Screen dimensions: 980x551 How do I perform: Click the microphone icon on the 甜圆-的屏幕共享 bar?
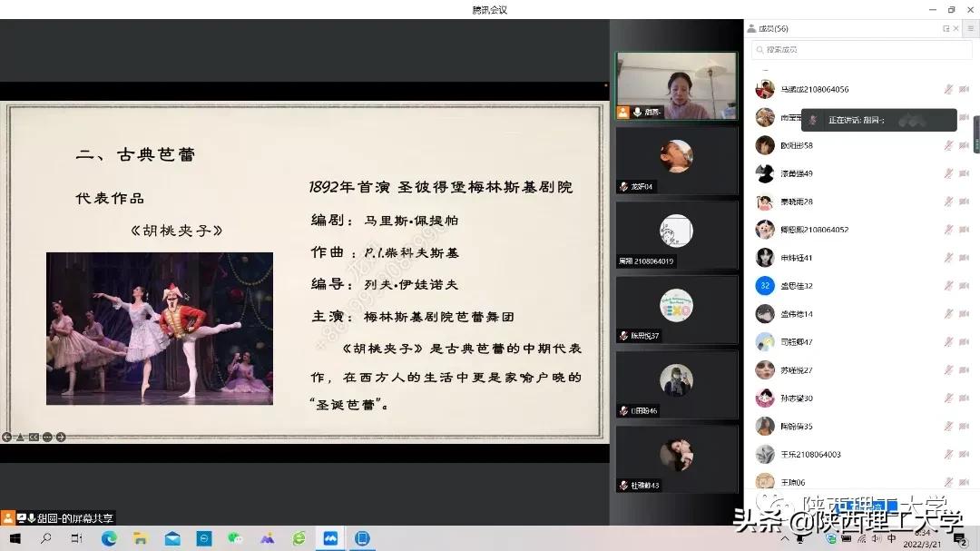pyautogui.click(x=31, y=517)
